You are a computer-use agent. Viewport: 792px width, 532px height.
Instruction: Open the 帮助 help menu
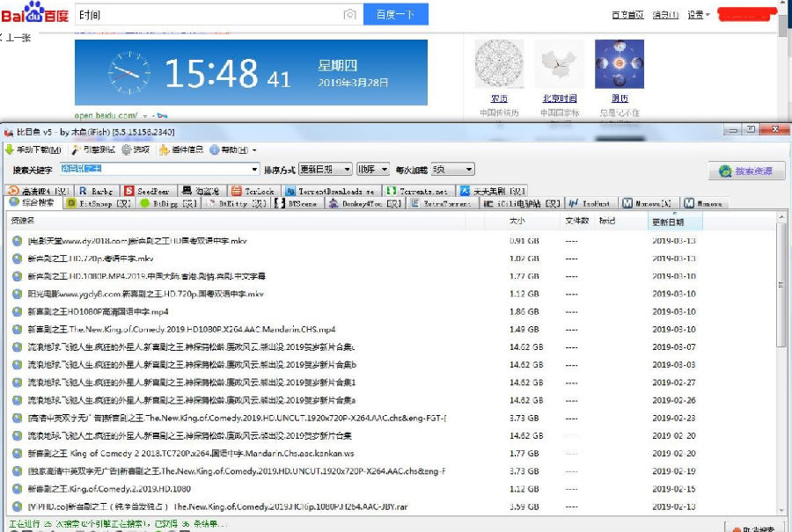point(232,149)
